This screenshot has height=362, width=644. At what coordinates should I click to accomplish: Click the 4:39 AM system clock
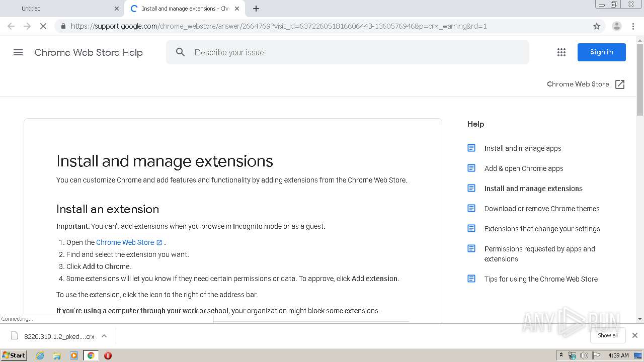[618, 355]
